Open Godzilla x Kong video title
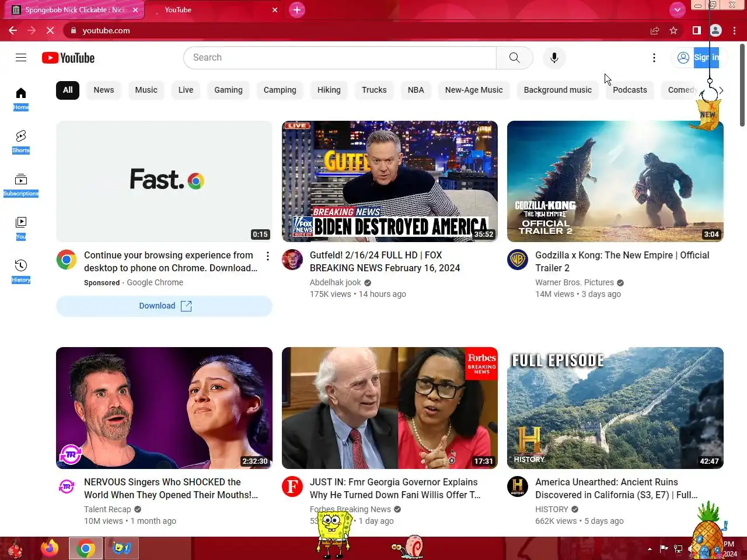The height and width of the screenshot is (560, 747). tap(622, 261)
